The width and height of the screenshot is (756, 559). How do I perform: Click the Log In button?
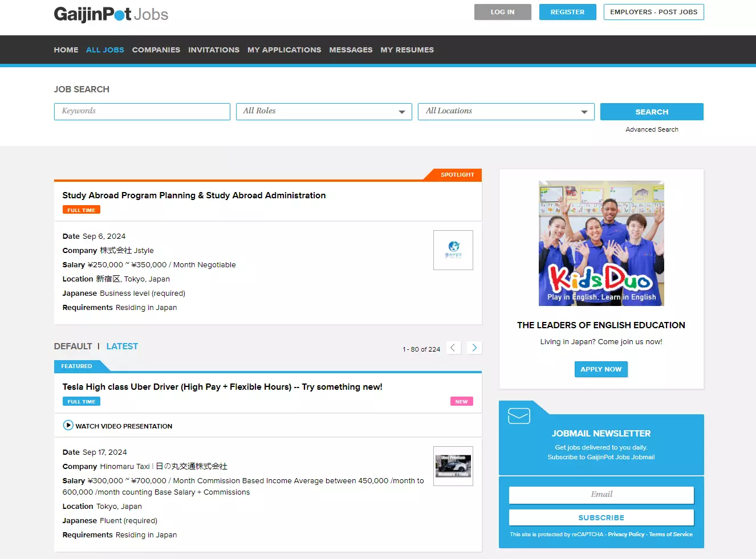pyautogui.click(x=503, y=12)
